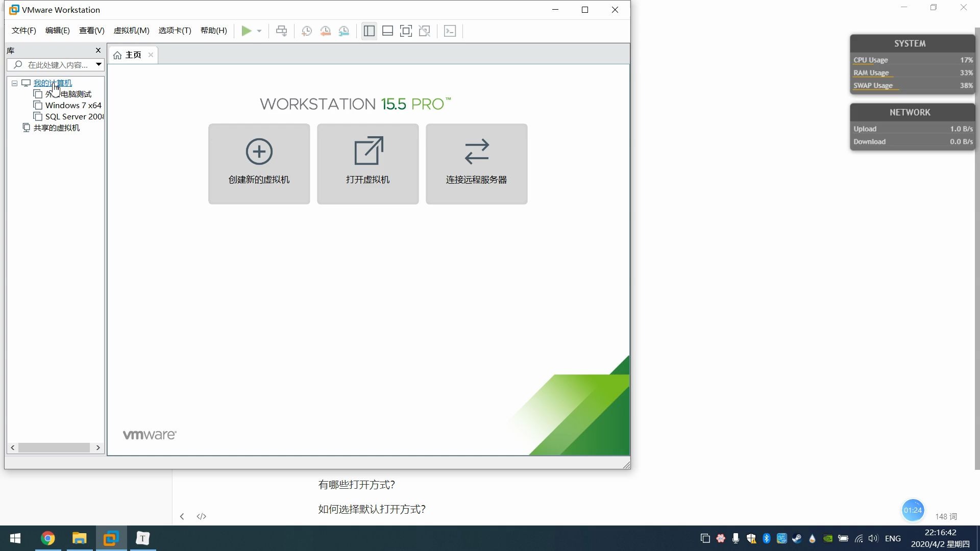
Task: Open the clock and date flyout
Action: [x=940, y=538]
